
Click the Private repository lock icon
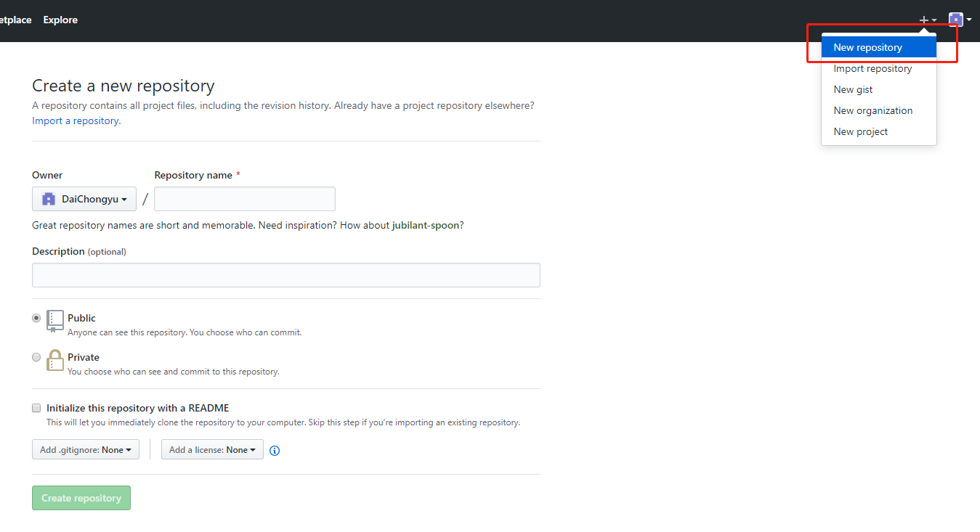pos(55,360)
